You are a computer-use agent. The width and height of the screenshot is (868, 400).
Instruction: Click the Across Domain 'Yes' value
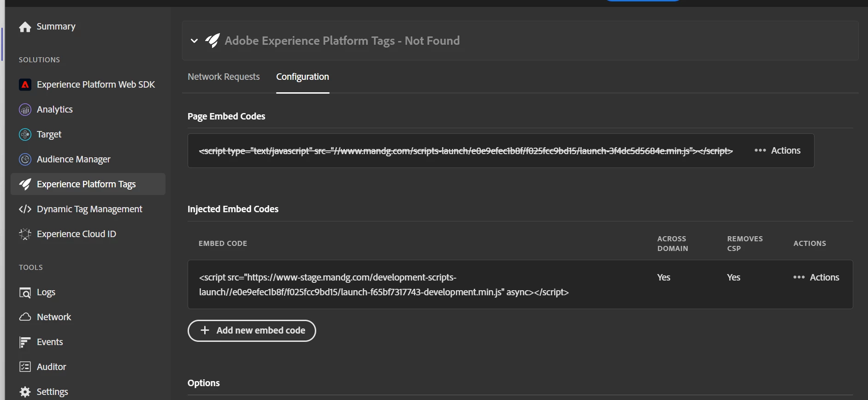click(x=664, y=277)
